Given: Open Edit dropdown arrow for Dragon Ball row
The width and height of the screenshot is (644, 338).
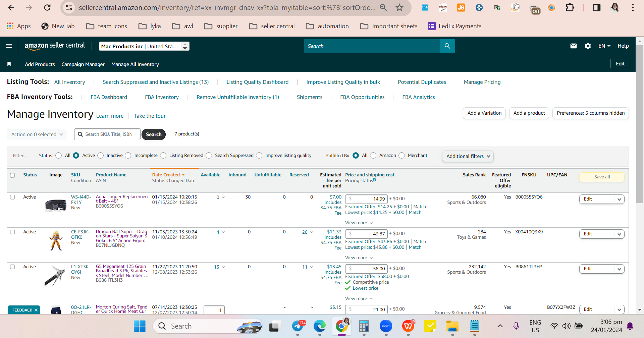Looking at the screenshot, I should [620, 234].
